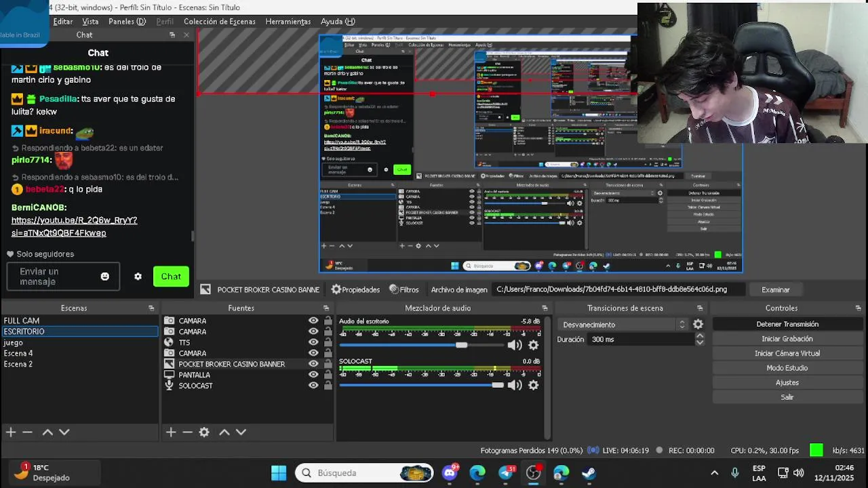Viewport: 868px width, 488px height.
Task: Send message with green Chat button
Action: coord(171,277)
